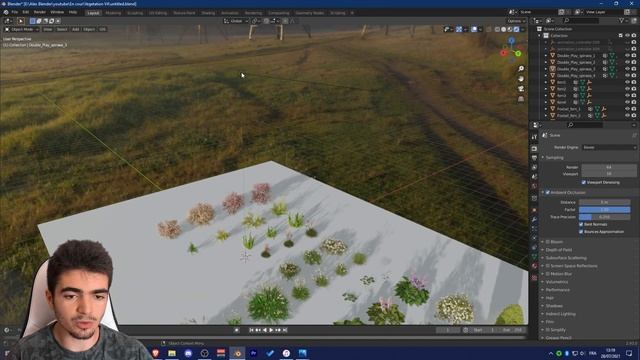This screenshot has width=640, height=360.
Task: Enable Screen Space Reflections checkbox
Action: click(x=548, y=266)
